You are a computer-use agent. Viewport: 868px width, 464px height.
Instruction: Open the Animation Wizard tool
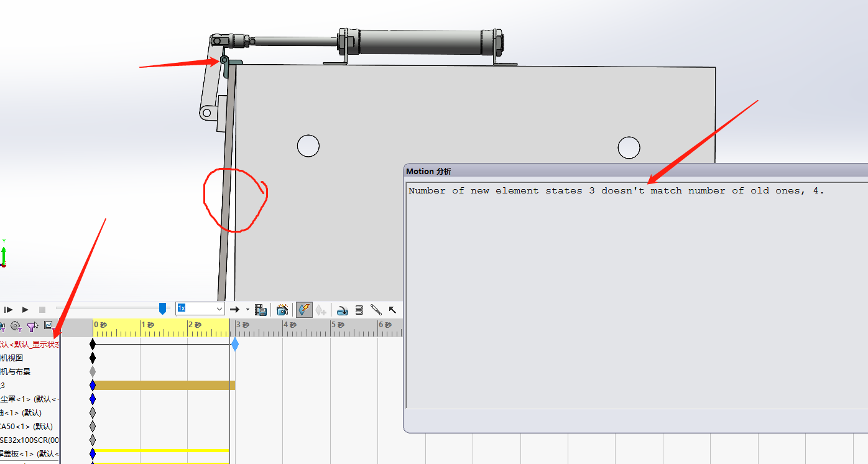click(282, 310)
